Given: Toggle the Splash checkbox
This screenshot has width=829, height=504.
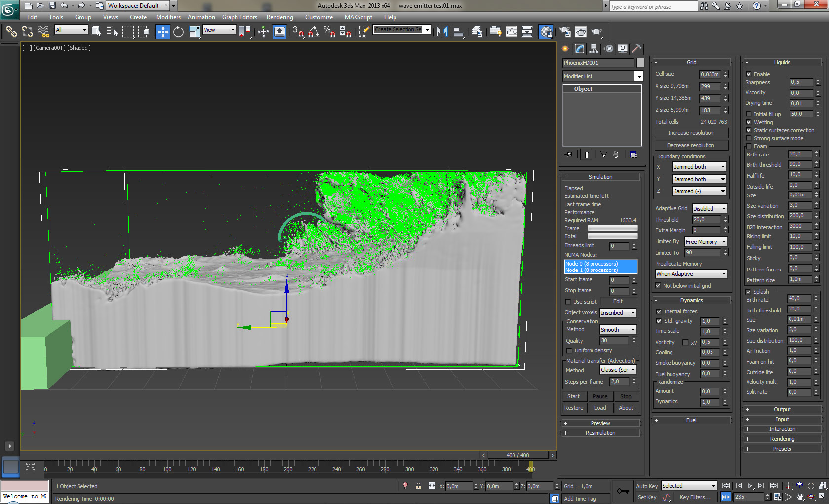Looking at the screenshot, I should click(749, 292).
